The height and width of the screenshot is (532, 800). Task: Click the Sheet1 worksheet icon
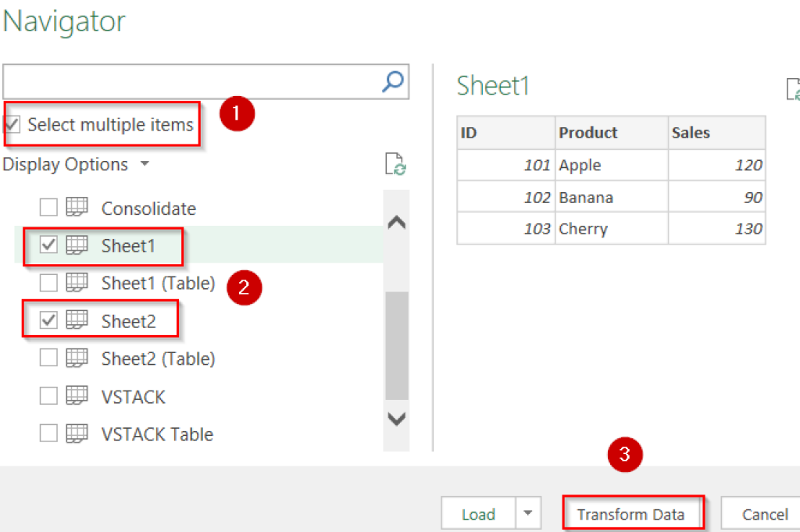coord(76,245)
